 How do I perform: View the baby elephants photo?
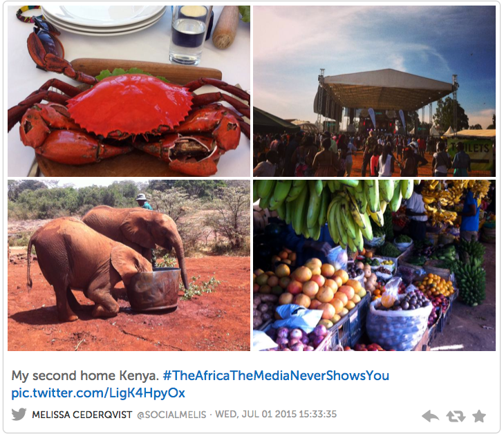click(x=129, y=265)
